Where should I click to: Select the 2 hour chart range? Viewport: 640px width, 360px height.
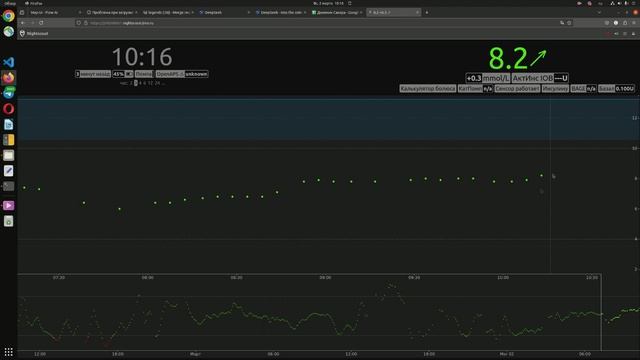pyautogui.click(x=131, y=83)
